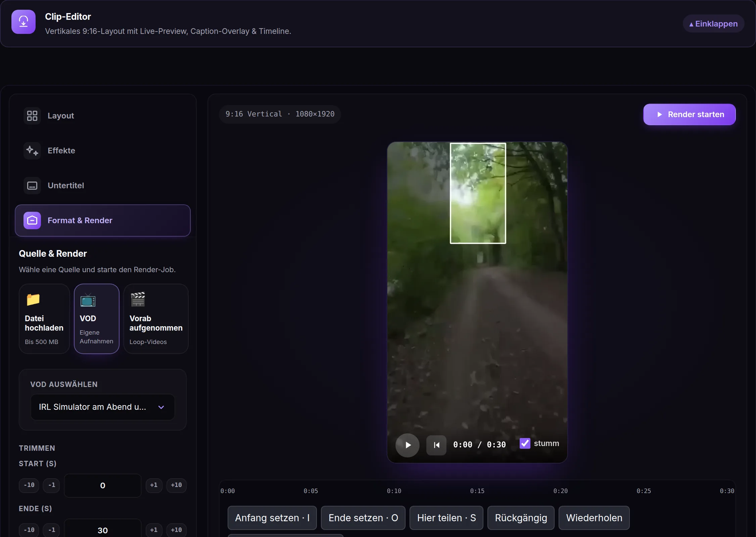Increase Ende by 10 seconds
The width and height of the screenshot is (756, 537).
coord(176,530)
